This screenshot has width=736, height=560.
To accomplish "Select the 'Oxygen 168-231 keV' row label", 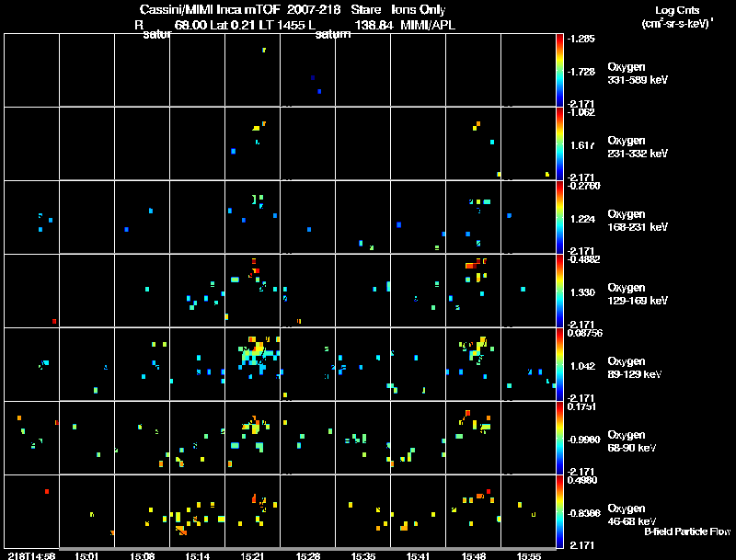I will pos(638,221).
